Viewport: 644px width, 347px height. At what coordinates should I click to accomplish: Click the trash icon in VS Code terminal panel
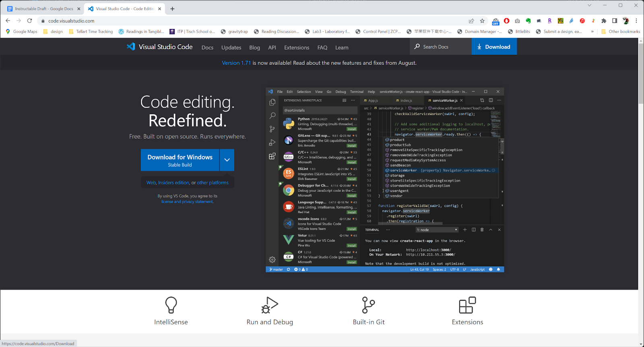pyautogui.click(x=482, y=230)
